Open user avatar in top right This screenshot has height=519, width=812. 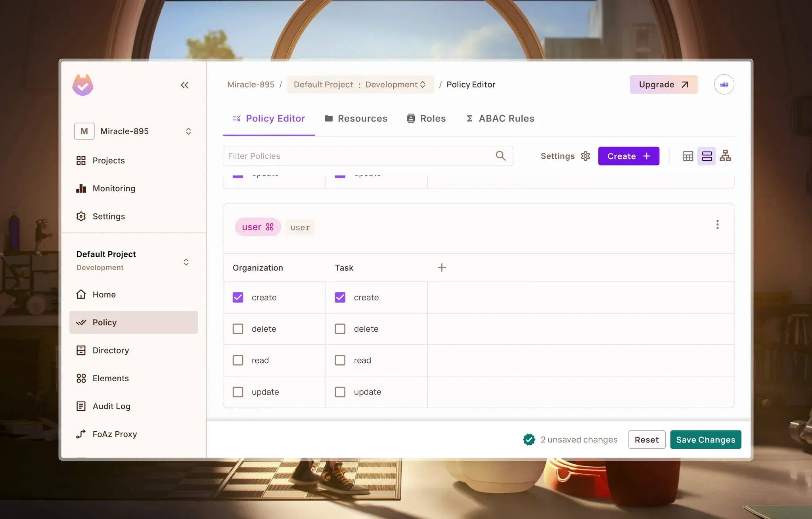click(x=724, y=85)
